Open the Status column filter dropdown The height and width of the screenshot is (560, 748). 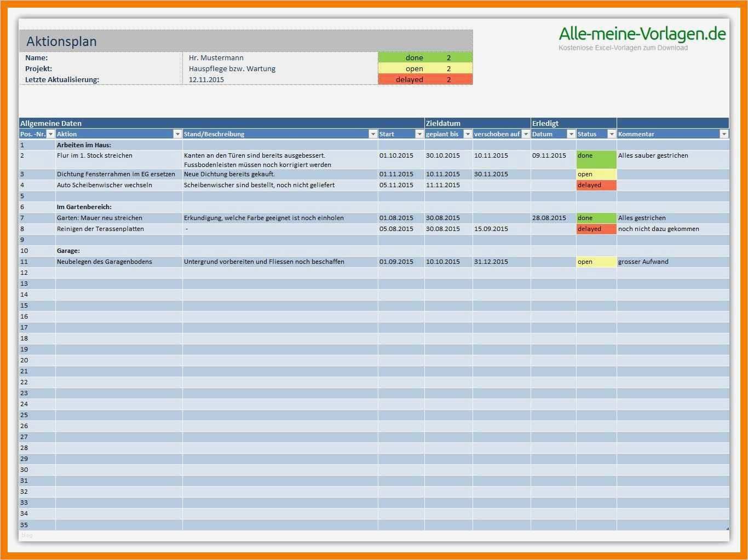[612, 134]
